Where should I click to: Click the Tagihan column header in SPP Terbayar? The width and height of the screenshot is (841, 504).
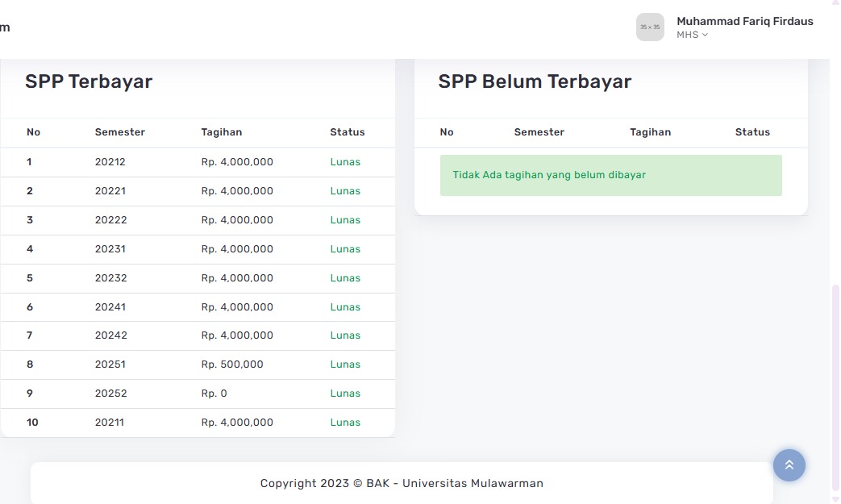coord(221,132)
